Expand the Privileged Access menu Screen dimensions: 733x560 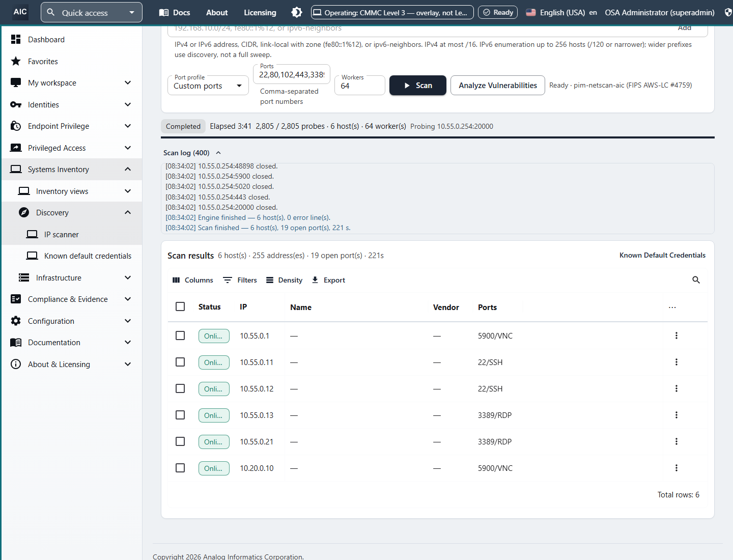(x=72, y=148)
